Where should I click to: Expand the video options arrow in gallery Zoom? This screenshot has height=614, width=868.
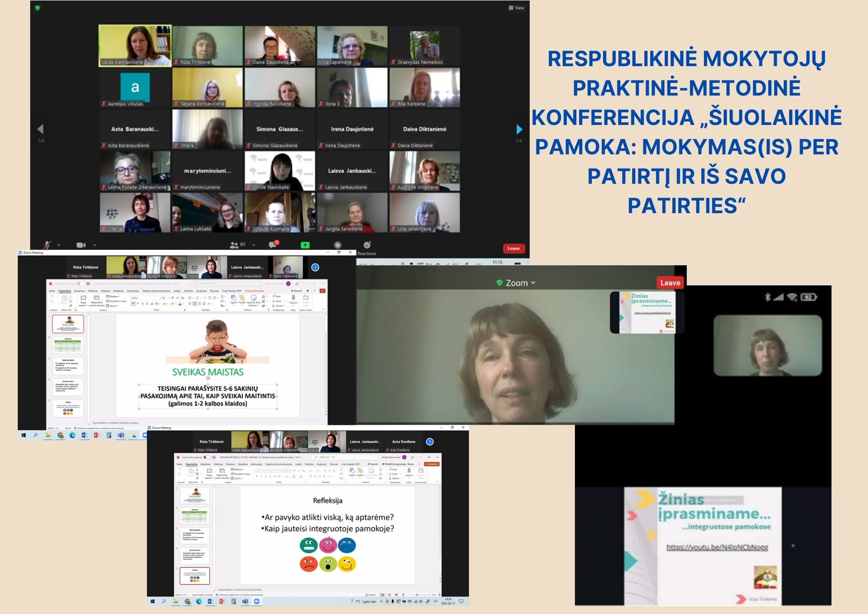pyautogui.click(x=94, y=245)
